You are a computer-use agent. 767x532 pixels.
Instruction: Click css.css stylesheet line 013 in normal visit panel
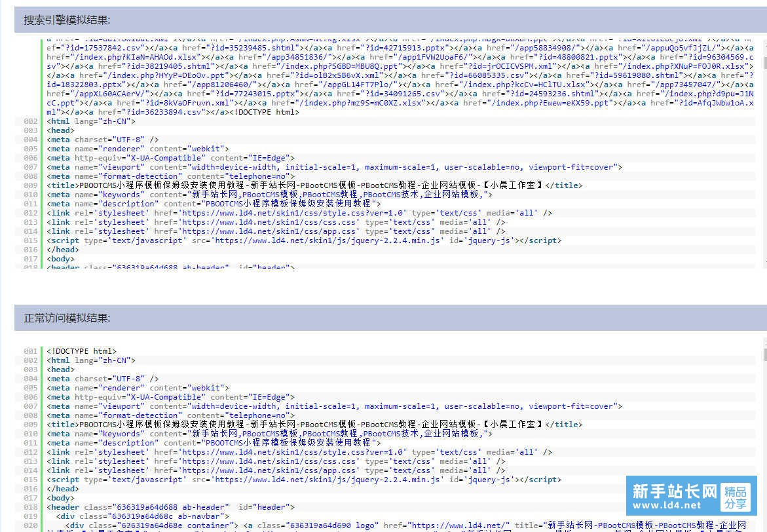point(276,461)
